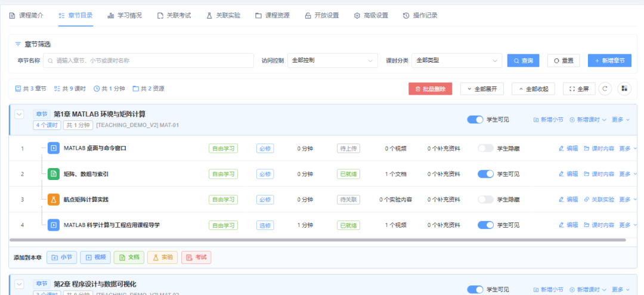This screenshot has width=644, height=295.
Task: Click the blue 查询 button
Action: tap(524, 60)
